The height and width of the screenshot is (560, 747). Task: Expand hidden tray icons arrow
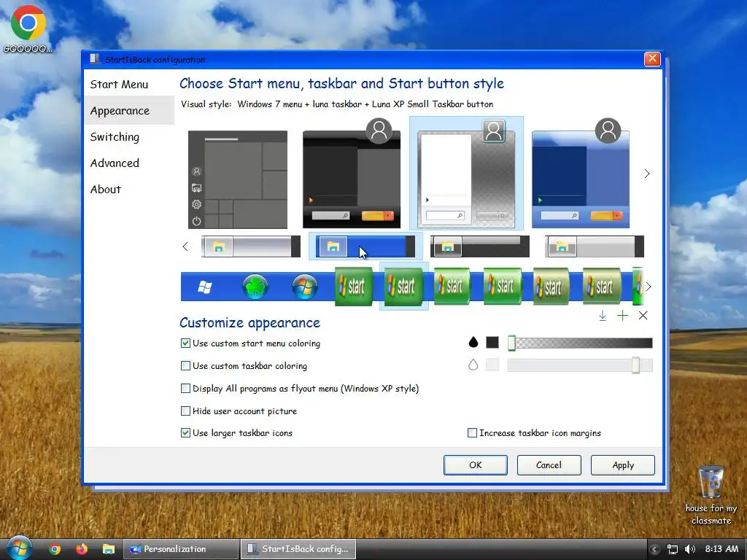(655, 550)
